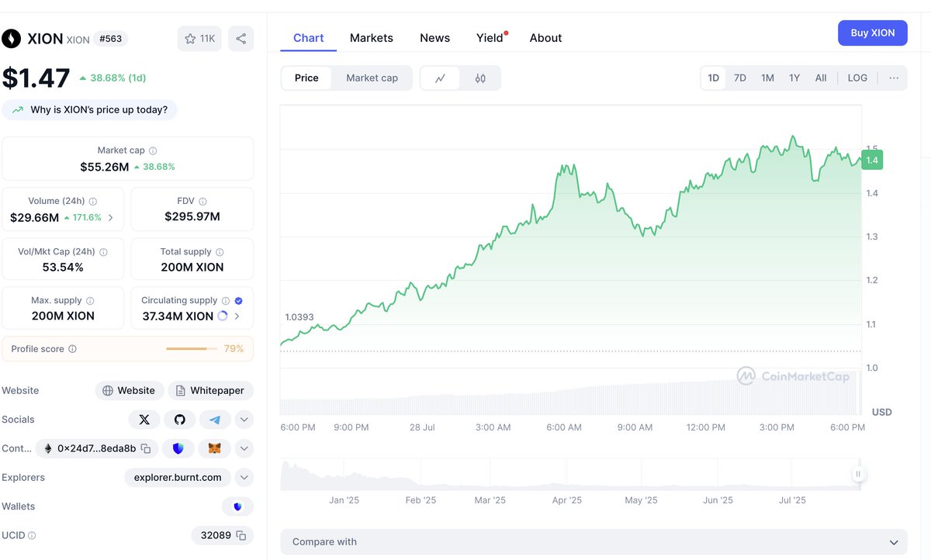Click Volume (24h) info icon
The height and width of the screenshot is (560, 931).
93,201
